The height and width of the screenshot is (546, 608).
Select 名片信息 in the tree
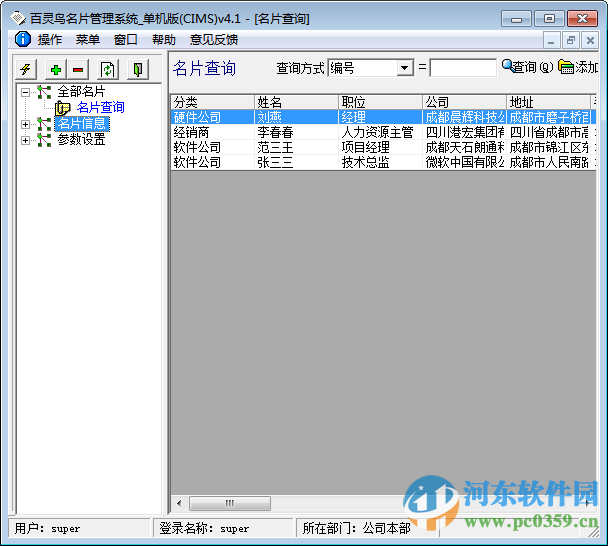point(82,124)
